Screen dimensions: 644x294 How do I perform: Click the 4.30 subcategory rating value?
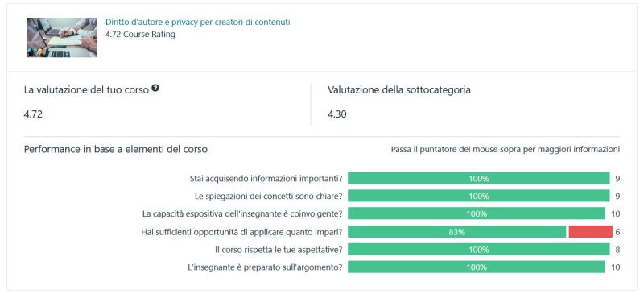[x=336, y=114]
